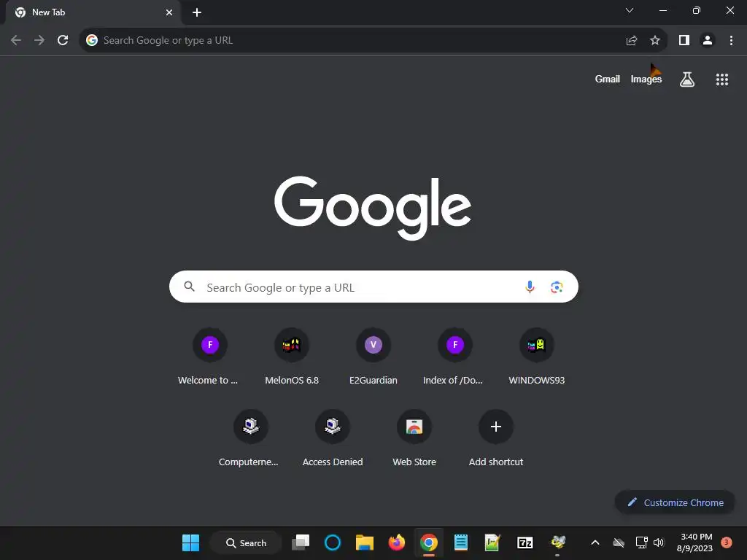Go forward with the browser forward arrow

pyautogui.click(x=39, y=41)
